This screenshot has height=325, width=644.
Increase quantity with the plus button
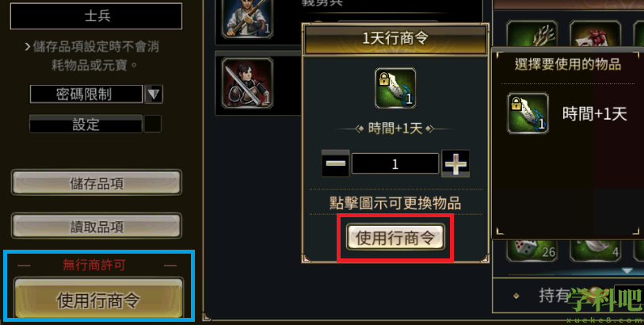(455, 163)
